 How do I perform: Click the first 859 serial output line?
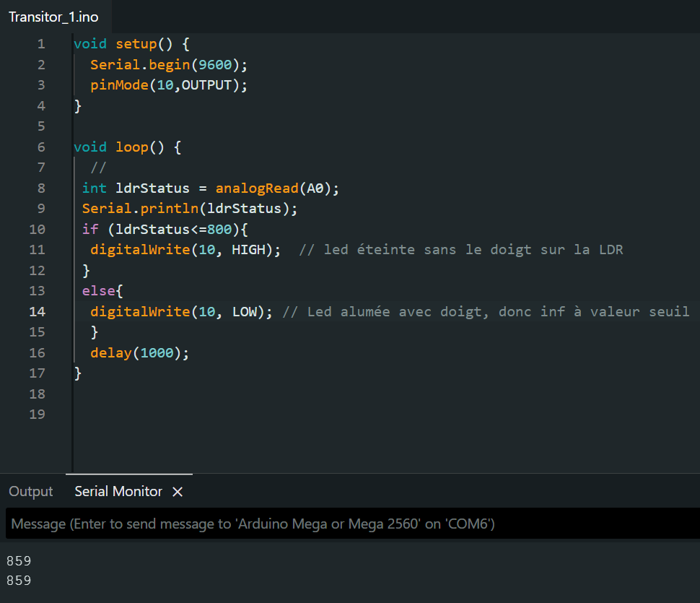coord(19,560)
